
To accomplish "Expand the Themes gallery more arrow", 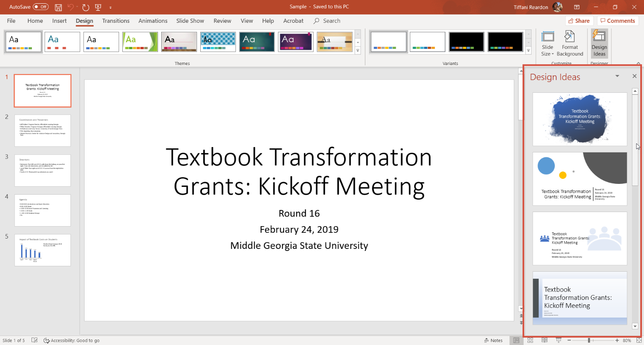I will (357, 51).
